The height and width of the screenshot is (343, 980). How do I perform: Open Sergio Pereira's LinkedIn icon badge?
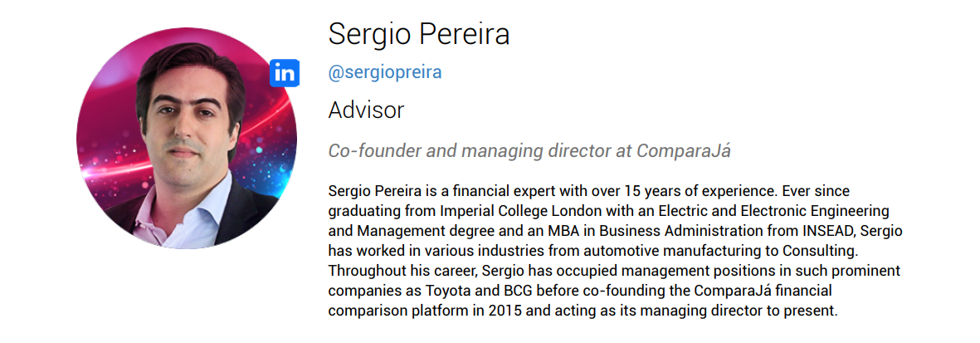point(285,73)
